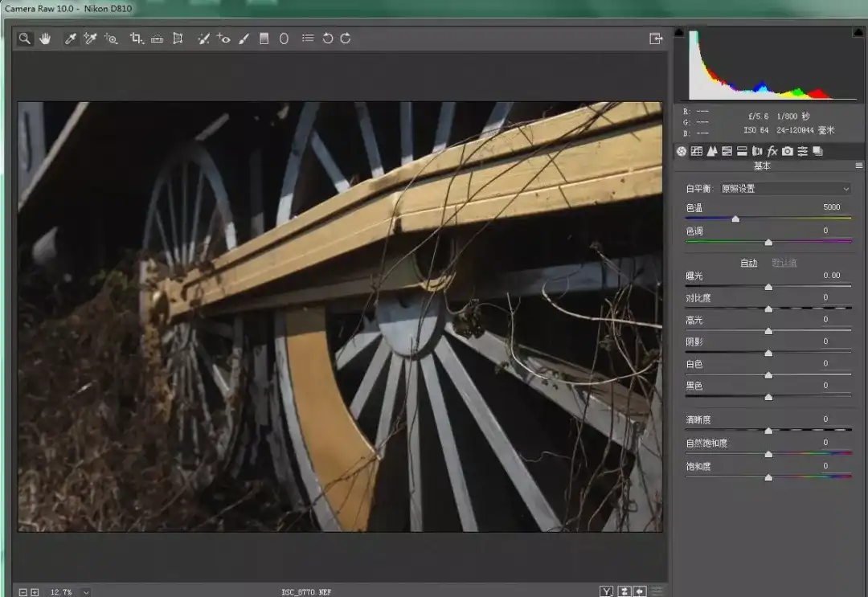Pick the White Balance eyedropper tool

pos(70,39)
